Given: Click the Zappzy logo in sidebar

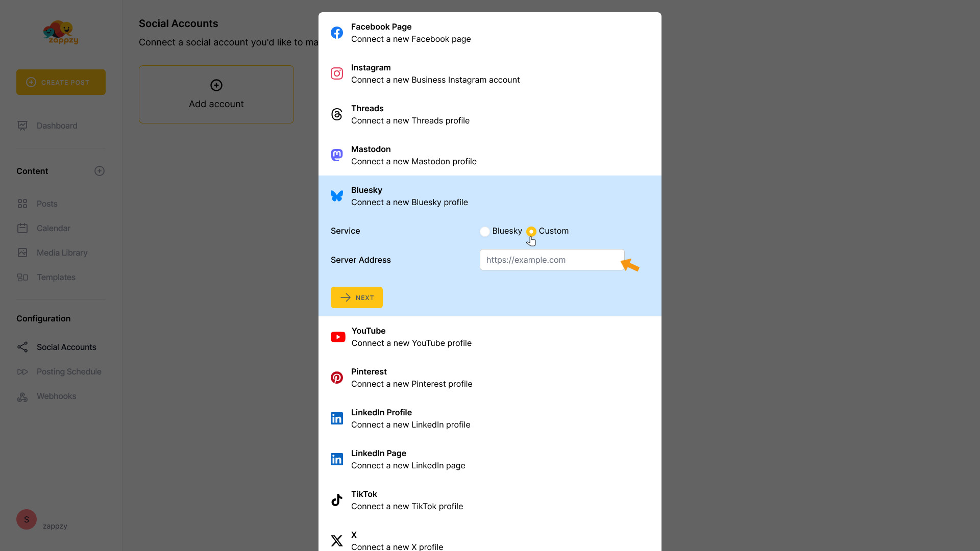Looking at the screenshot, I should (61, 33).
